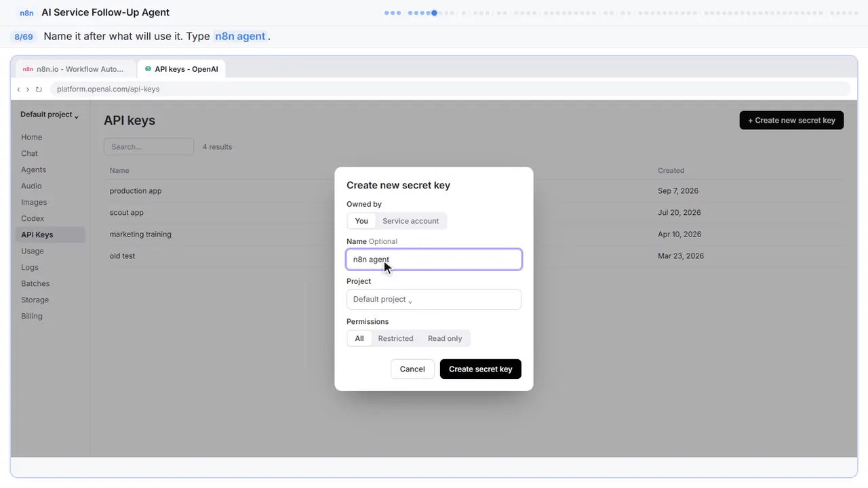Expand the Default project switcher in sidebar
868x488 pixels.
click(50, 115)
